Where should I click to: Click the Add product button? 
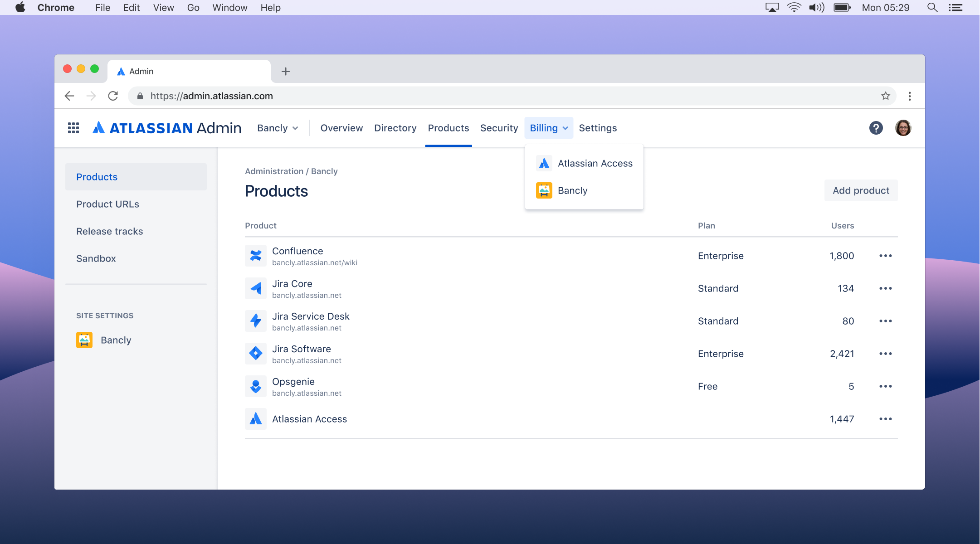click(x=861, y=190)
